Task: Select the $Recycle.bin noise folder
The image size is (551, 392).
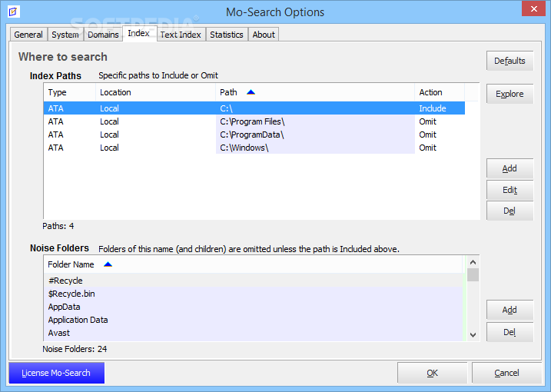Action: (x=254, y=294)
